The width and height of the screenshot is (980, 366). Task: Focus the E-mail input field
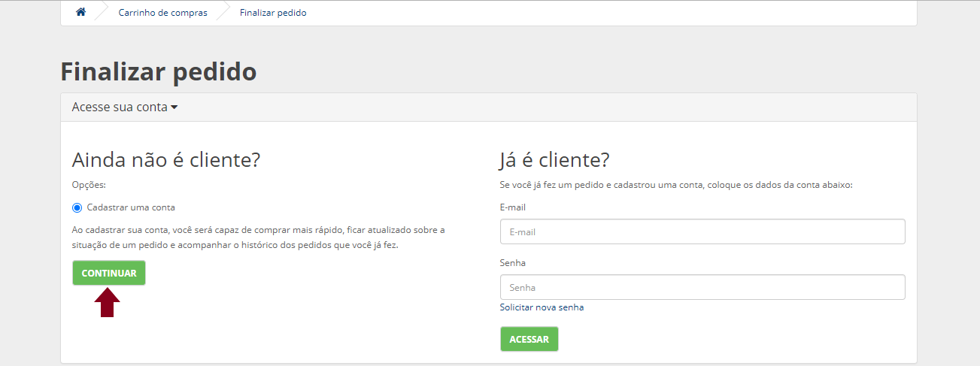[x=702, y=232]
